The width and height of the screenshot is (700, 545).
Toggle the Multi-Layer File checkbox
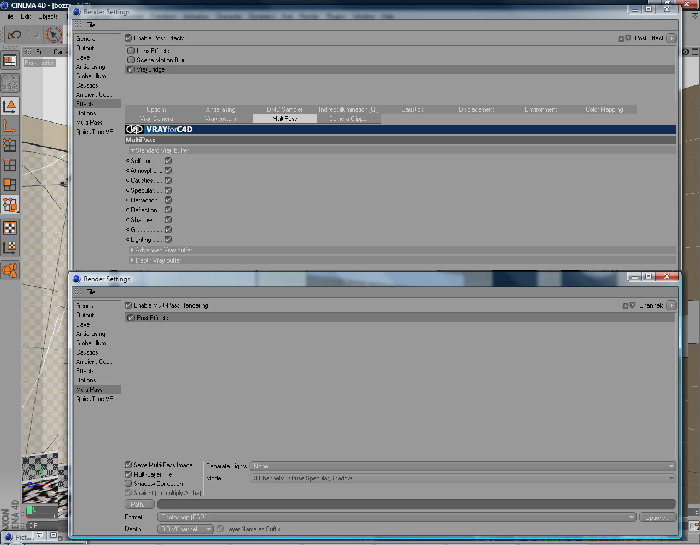[129, 474]
